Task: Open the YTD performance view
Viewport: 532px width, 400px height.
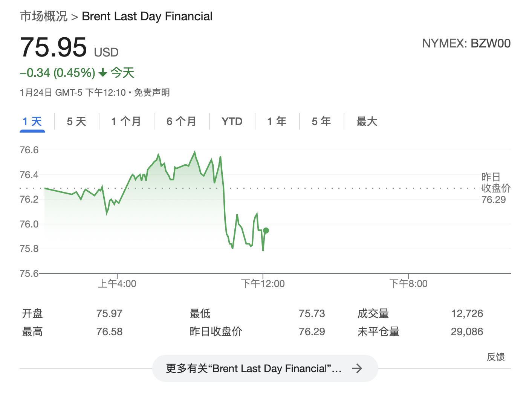Action: coord(231,121)
